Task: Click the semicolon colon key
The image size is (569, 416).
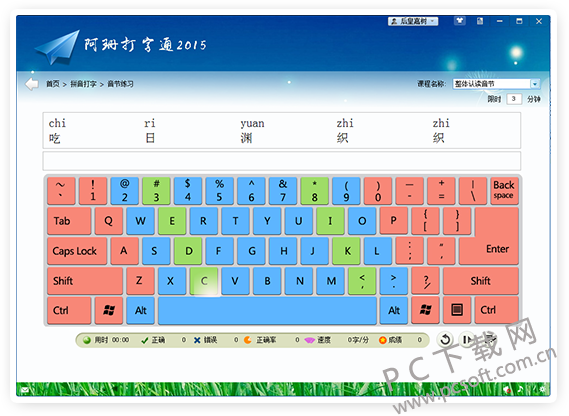Action: tap(410, 251)
